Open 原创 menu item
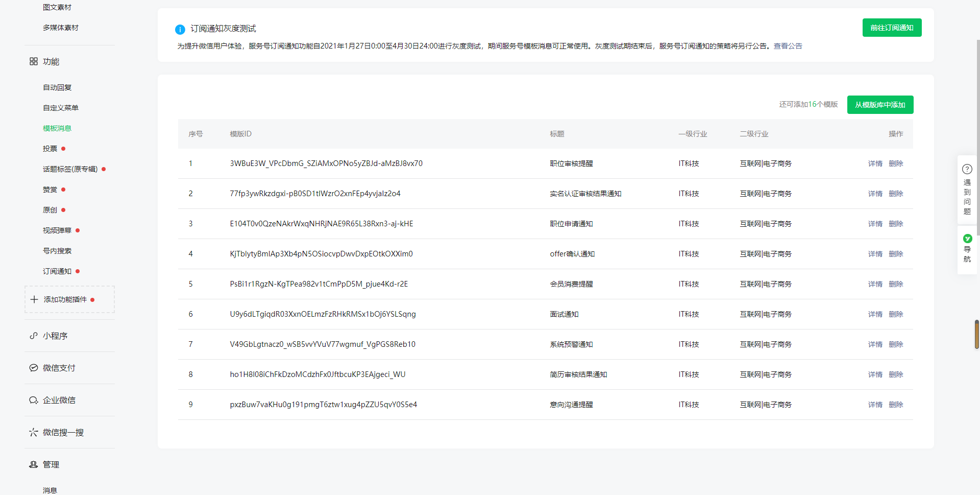980x495 pixels. pyautogui.click(x=50, y=210)
